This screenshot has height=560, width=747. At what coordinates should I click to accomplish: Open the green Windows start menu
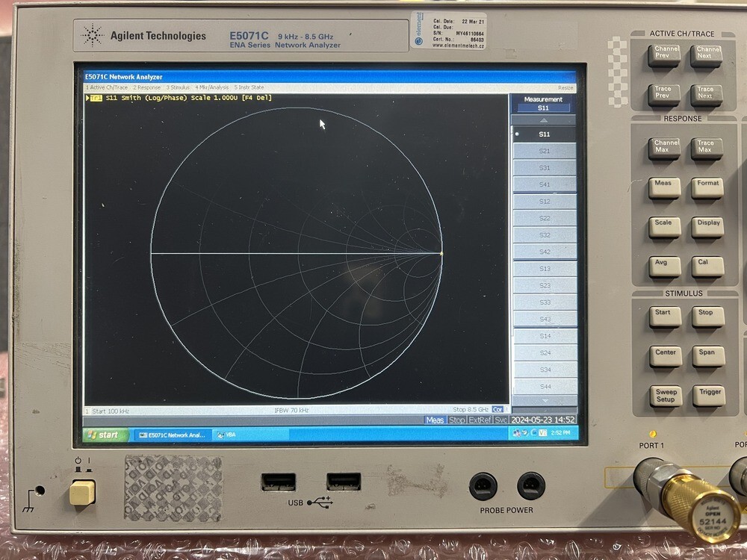click(x=105, y=435)
